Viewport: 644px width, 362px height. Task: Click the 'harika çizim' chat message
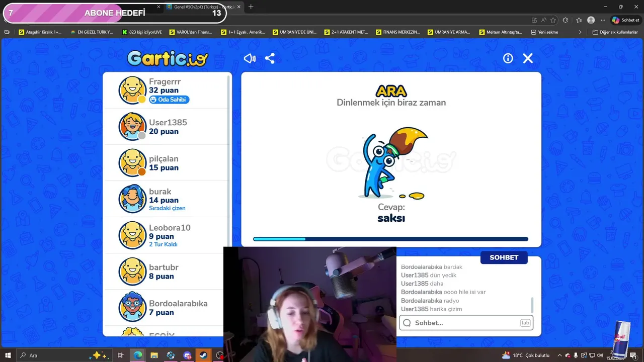coord(446,309)
